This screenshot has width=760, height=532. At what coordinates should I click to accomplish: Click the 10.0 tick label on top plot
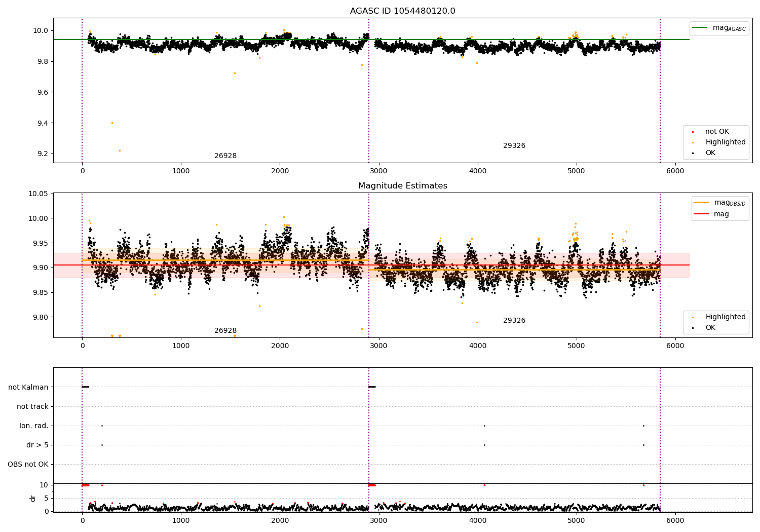(x=41, y=31)
